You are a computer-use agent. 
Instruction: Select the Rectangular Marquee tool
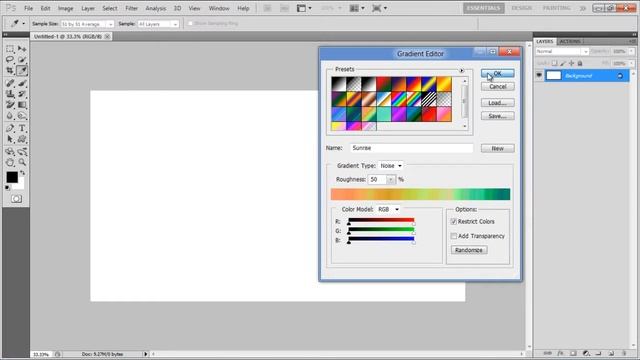(x=10, y=49)
